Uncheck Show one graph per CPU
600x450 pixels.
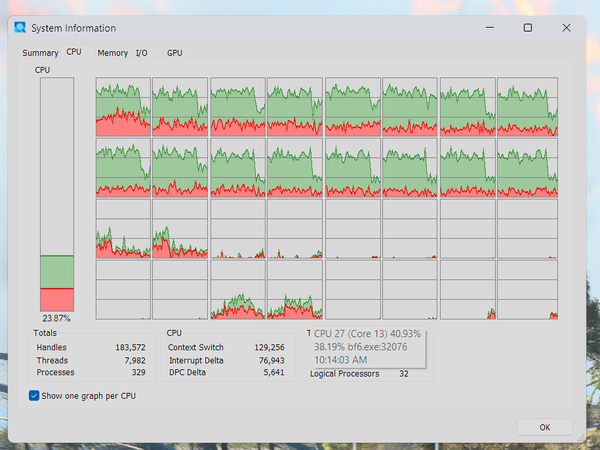[34, 396]
